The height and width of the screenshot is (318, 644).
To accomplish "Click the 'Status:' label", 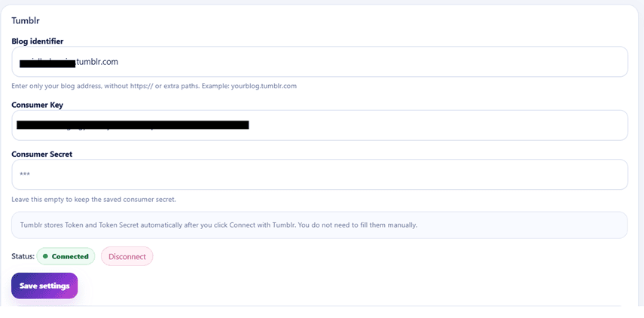I will (23, 256).
